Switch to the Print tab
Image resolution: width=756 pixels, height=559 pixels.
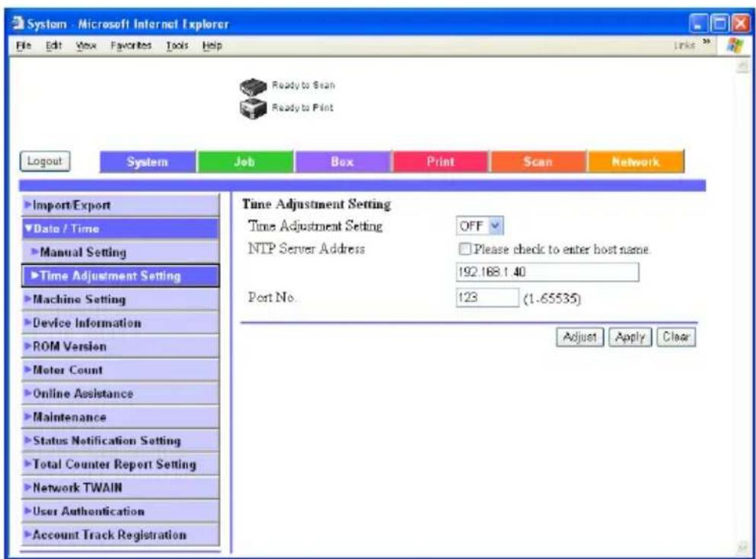441,161
